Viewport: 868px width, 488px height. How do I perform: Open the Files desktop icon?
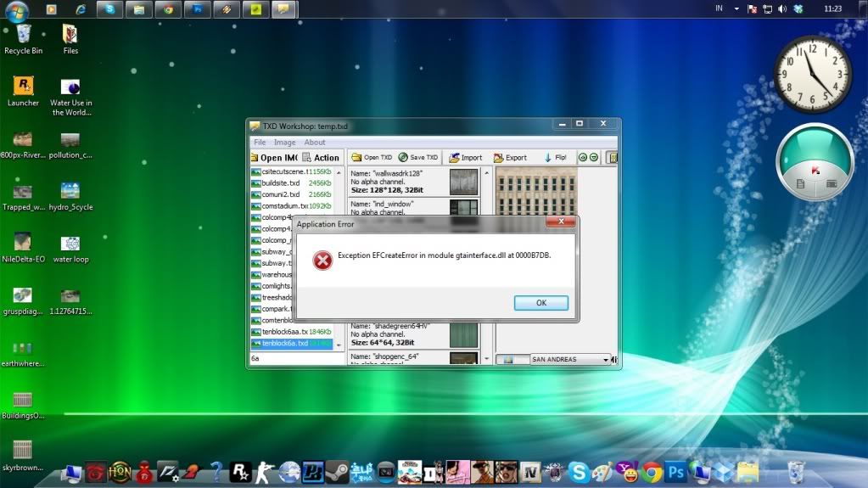(70, 40)
